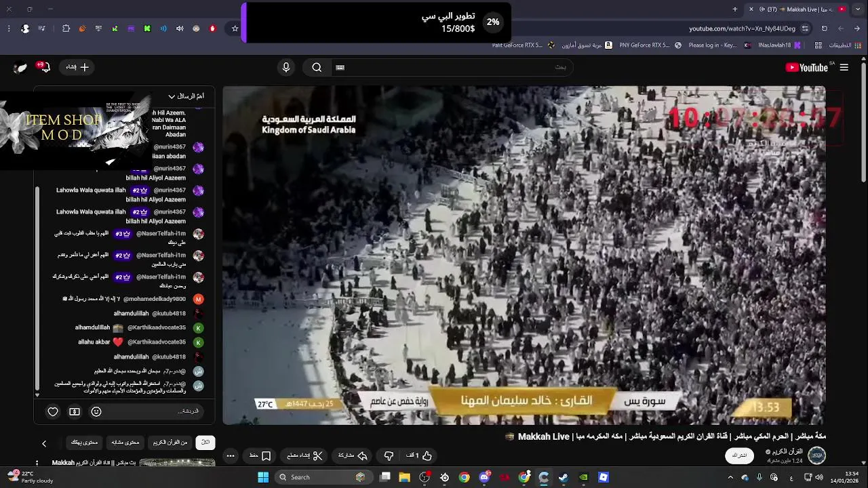The image size is (868, 488).
Task: Click the chips row next-arrow chevron
Action: point(44,443)
